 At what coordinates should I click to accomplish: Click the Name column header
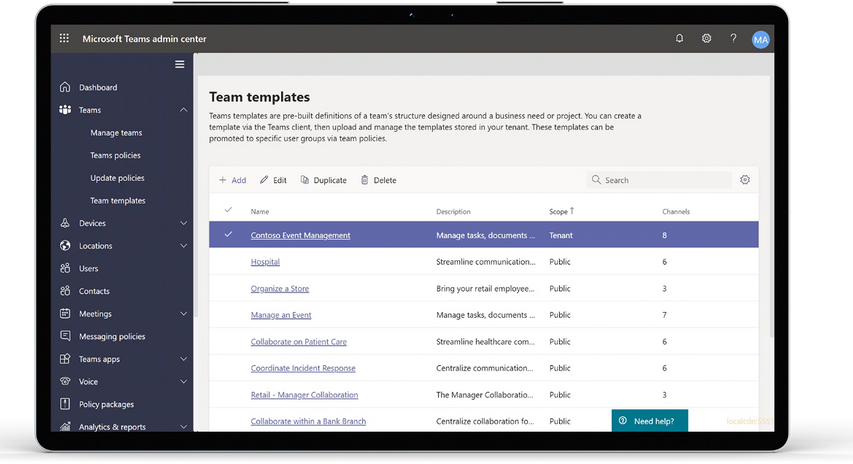(x=259, y=212)
